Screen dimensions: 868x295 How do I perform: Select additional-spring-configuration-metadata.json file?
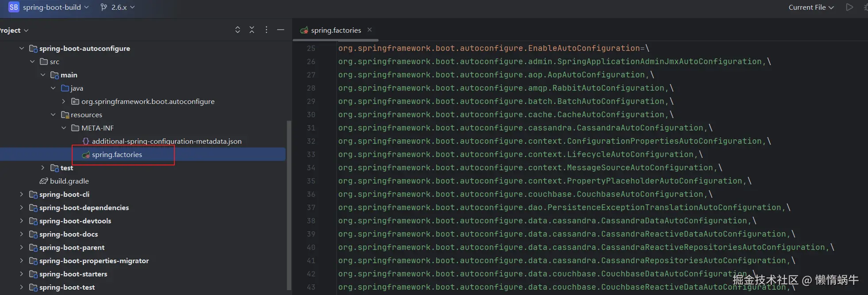coord(167,141)
